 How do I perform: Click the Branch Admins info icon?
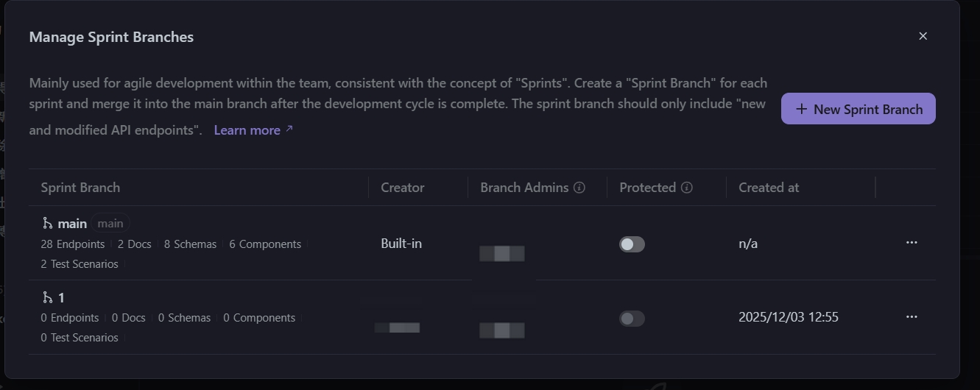tap(579, 188)
